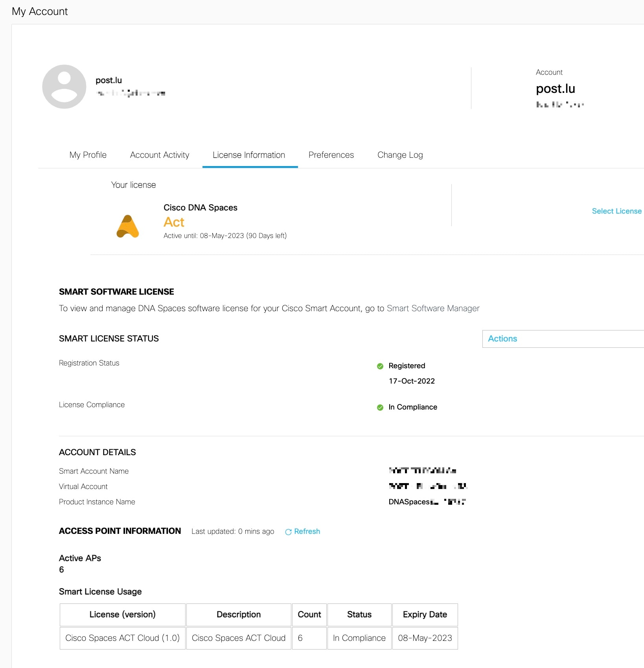Open the My Profile tab

pyautogui.click(x=88, y=155)
